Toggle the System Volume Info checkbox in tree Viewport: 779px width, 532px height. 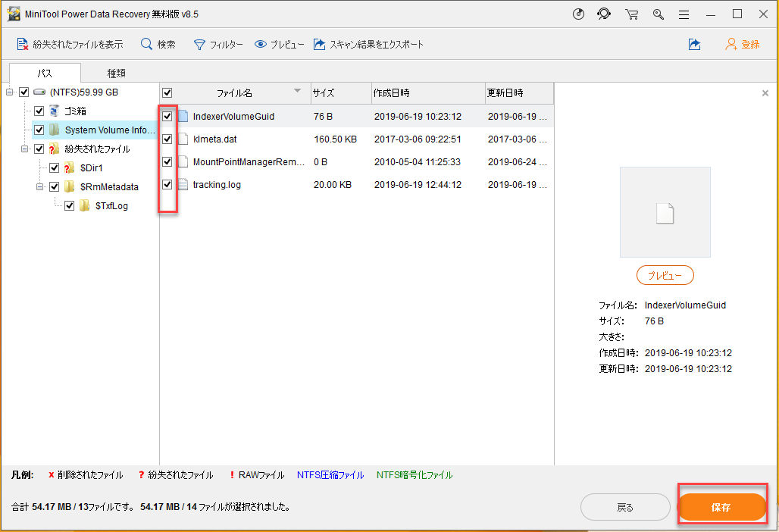(39, 130)
